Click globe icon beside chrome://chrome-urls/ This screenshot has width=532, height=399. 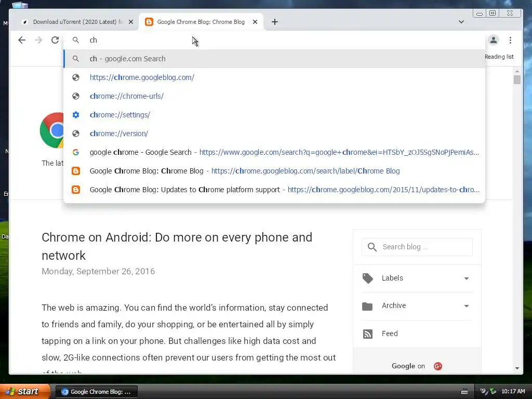coord(76,96)
